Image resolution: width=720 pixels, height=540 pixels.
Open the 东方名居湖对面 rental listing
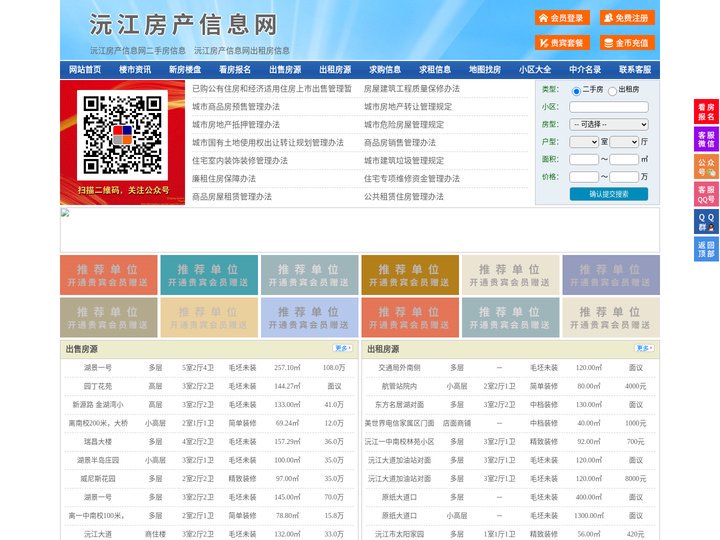click(399, 405)
